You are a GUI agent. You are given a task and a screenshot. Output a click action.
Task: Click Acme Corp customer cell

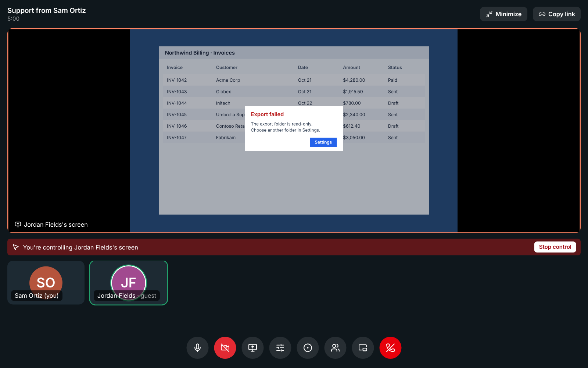pyautogui.click(x=228, y=80)
